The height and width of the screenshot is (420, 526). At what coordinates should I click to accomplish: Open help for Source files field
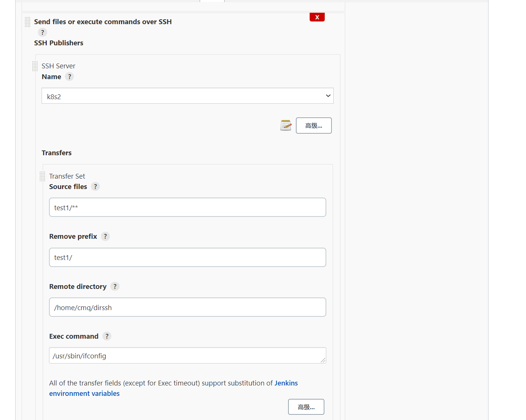coord(95,186)
